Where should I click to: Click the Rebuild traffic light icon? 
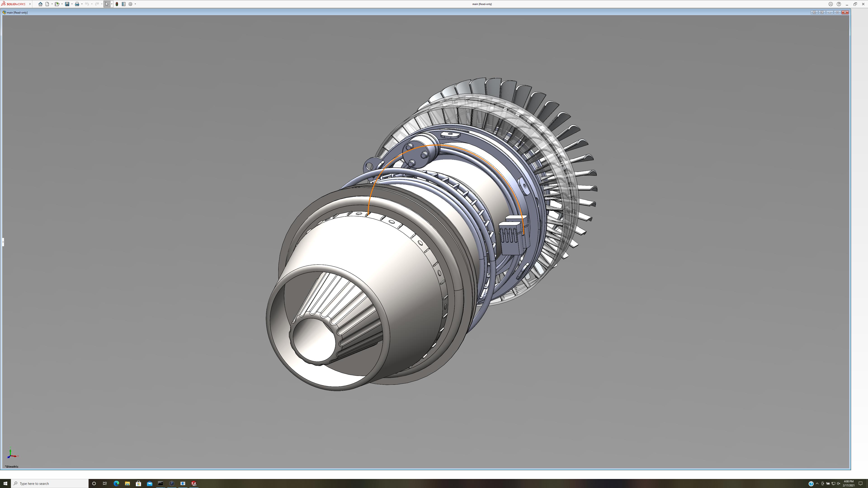point(117,4)
